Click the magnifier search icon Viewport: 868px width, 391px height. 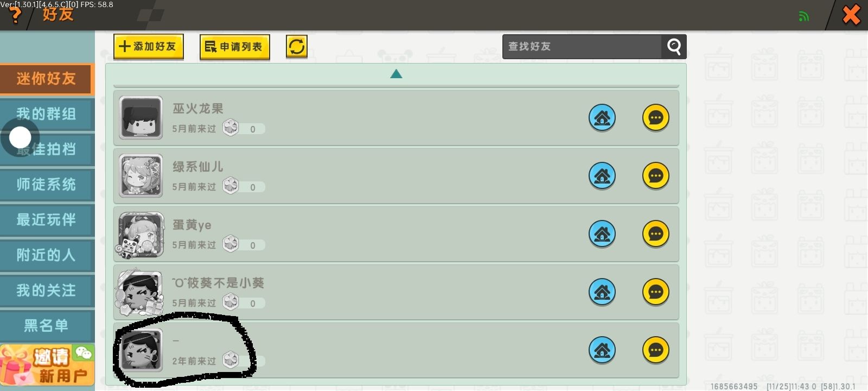(674, 47)
